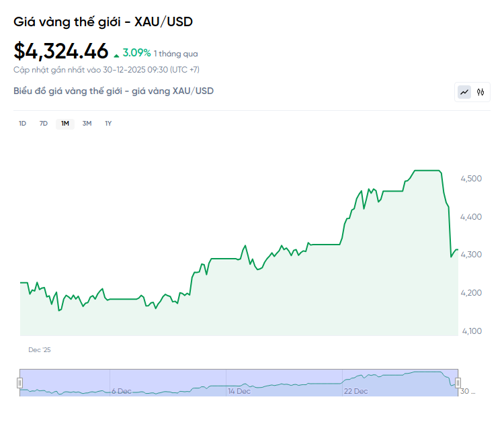Switch to line chart view
Screen dimensions: 504x426
tap(464, 92)
